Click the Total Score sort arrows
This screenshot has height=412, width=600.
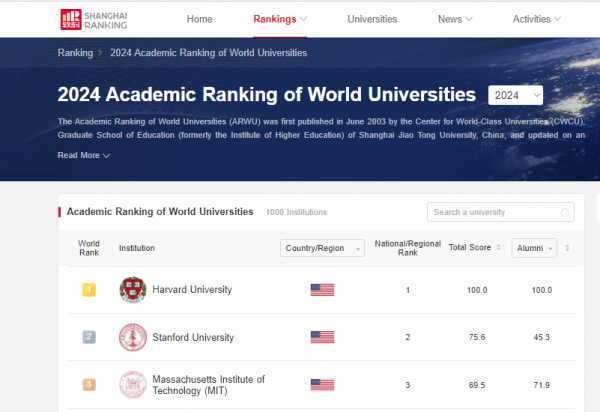(x=498, y=247)
